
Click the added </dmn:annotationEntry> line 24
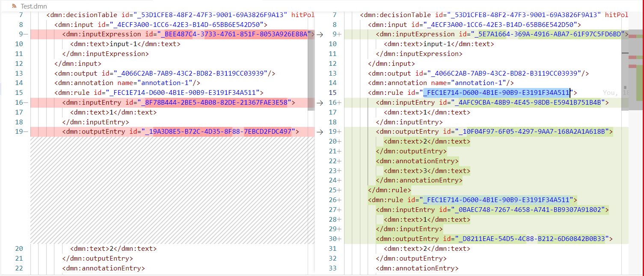tap(419, 180)
